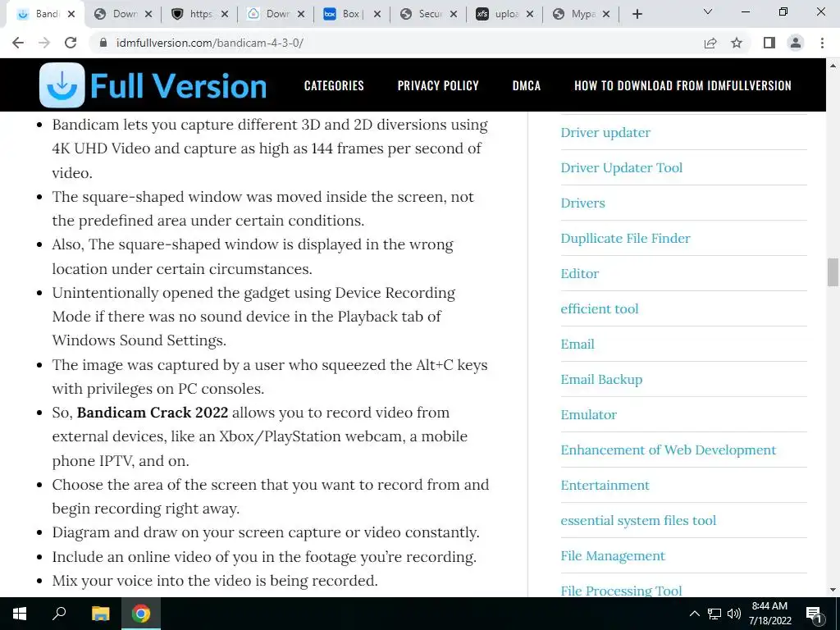The width and height of the screenshot is (840, 630).
Task: Click the browser back arrow
Action: [x=18, y=43]
